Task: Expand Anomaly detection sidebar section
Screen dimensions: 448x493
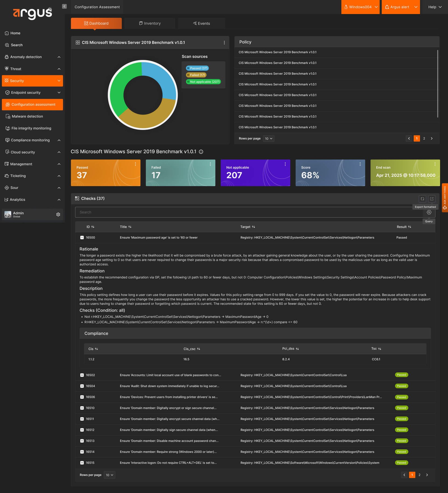Action: pyautogui.click(x=32, y=57)
